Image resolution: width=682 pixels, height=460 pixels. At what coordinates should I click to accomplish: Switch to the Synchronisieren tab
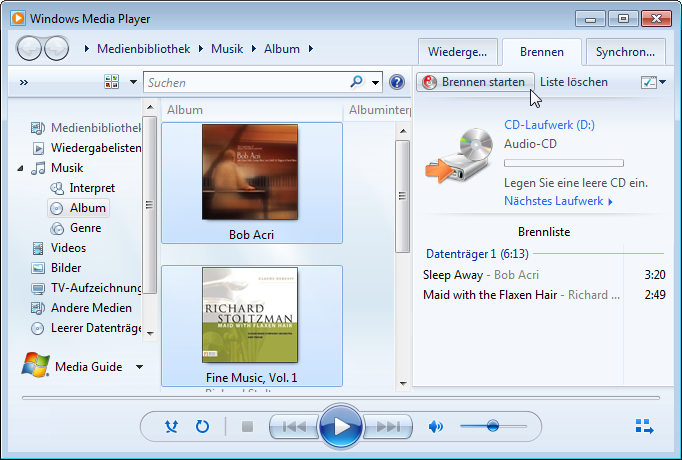tap(625, 52)
